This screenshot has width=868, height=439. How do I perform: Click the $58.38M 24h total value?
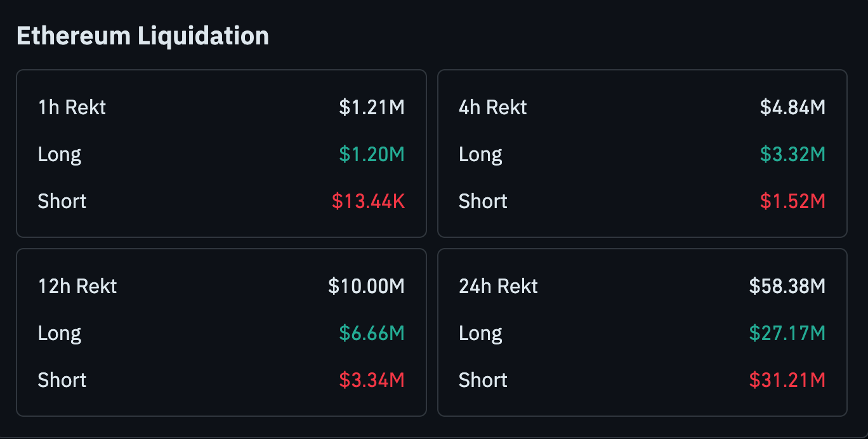787,286
